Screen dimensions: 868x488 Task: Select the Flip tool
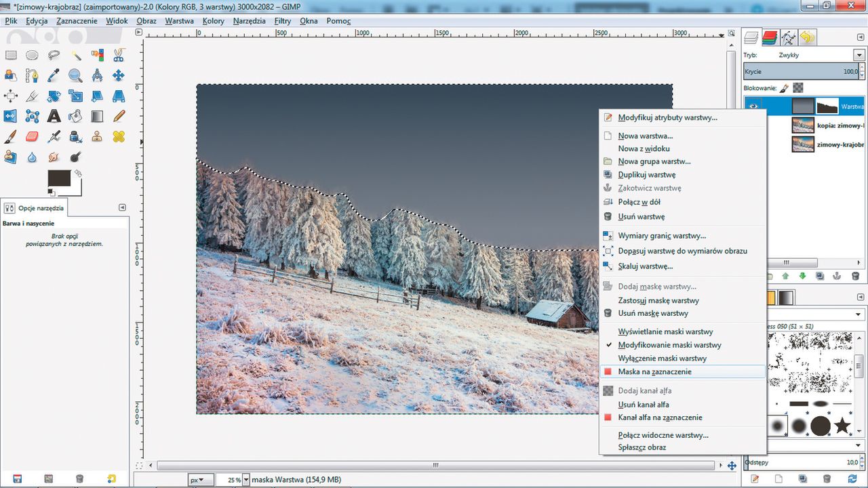click(x=10, y=117)
